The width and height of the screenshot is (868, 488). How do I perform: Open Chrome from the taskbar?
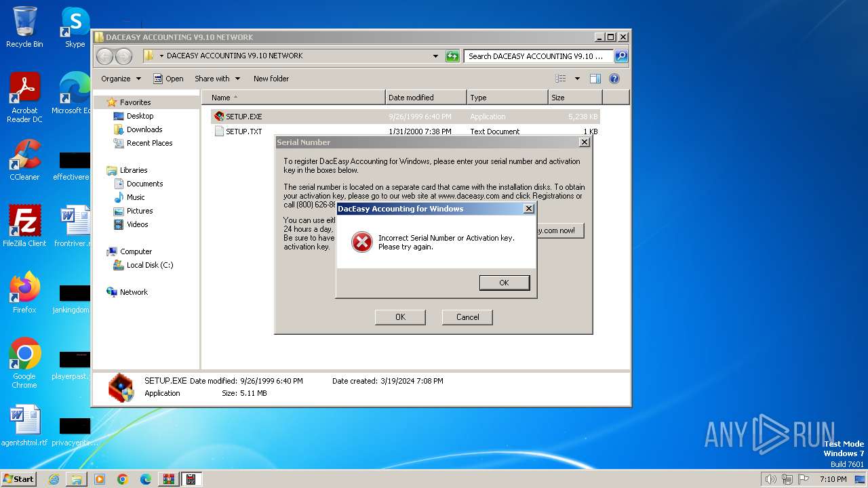pos(123,479)
